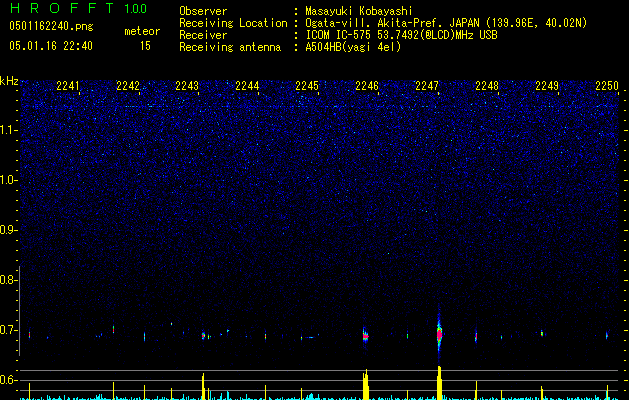This screenshot has width=629, height=400.
Task: Click the 2242 time marker
Action: [x=128, y=86]
